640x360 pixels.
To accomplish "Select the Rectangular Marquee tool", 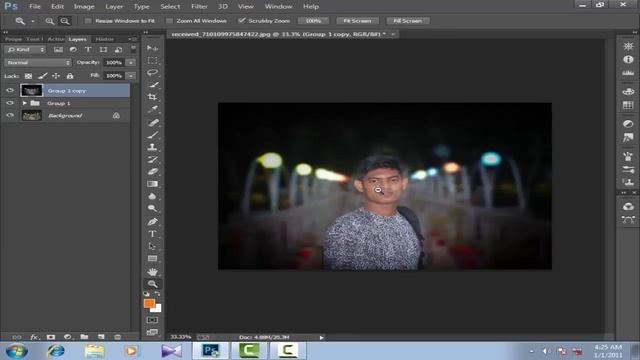I will click(x=152, y=60).
